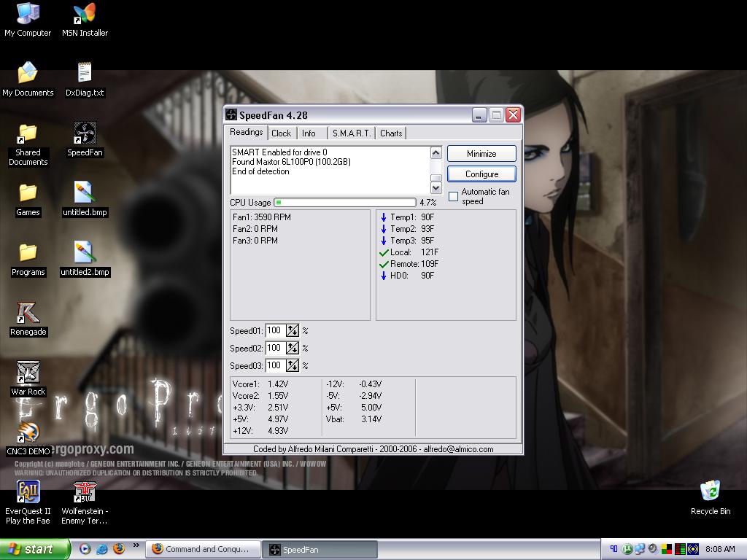Adjust the Speed01 spinner arrows

(293, 331)
